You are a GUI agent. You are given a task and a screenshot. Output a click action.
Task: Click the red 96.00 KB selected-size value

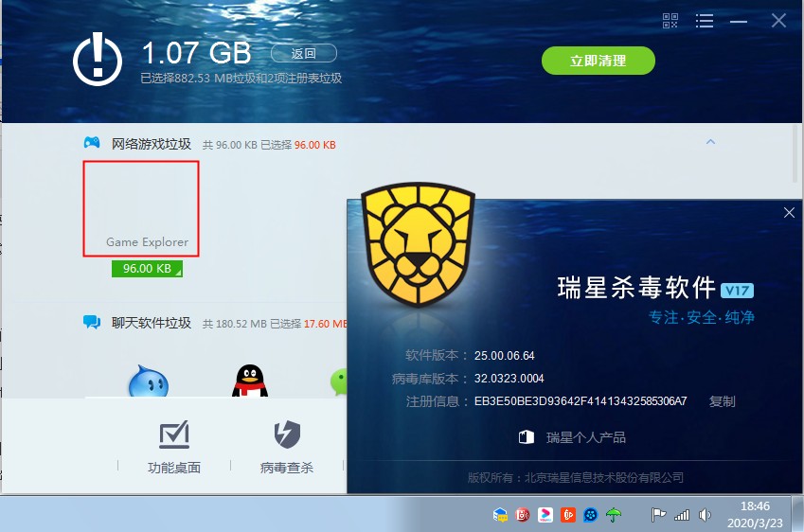pyautogui.click(x=314, y=145)
